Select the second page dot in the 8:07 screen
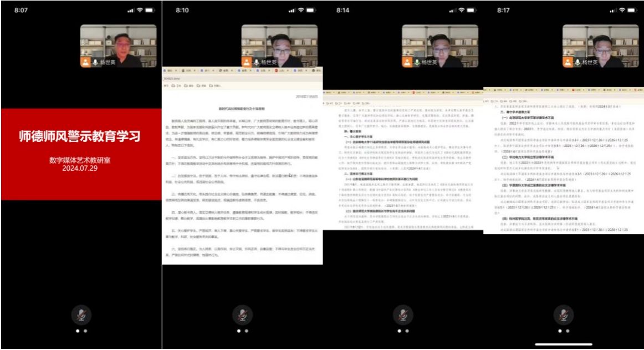The width and height of the screenshot is (644, 350). pyautogui.click(x=85, y=331)
